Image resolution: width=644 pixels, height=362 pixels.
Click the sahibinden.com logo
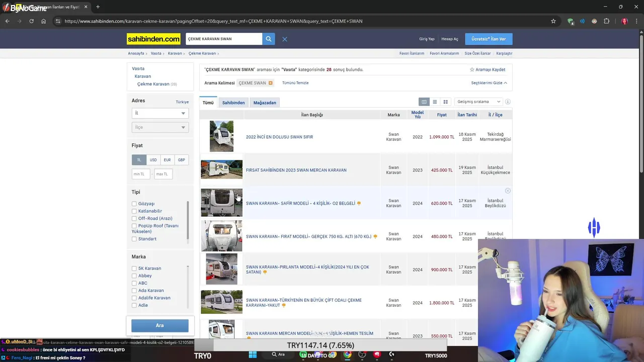[x=153, y=39]
